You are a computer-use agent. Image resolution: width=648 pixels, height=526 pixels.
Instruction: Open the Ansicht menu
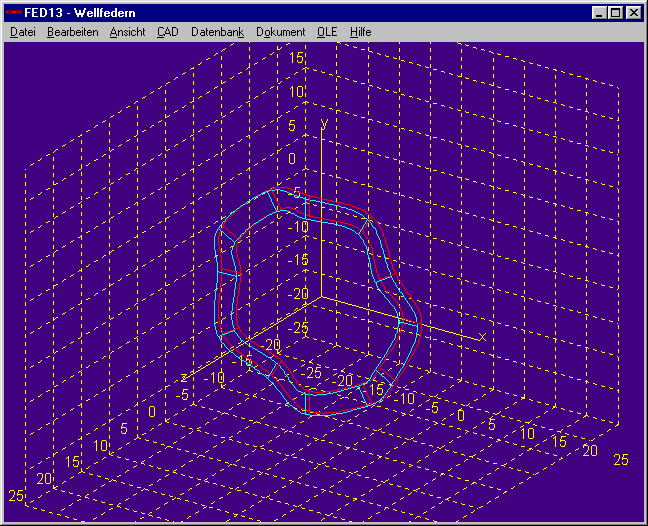pos(127,32)
